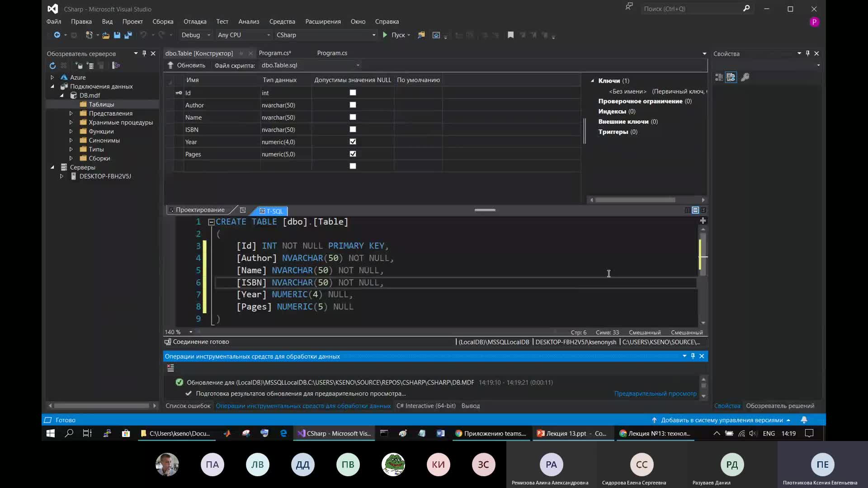Click the Navigate Backward arrow icon
Screen dimensions: 868x488
pos(57,35)
